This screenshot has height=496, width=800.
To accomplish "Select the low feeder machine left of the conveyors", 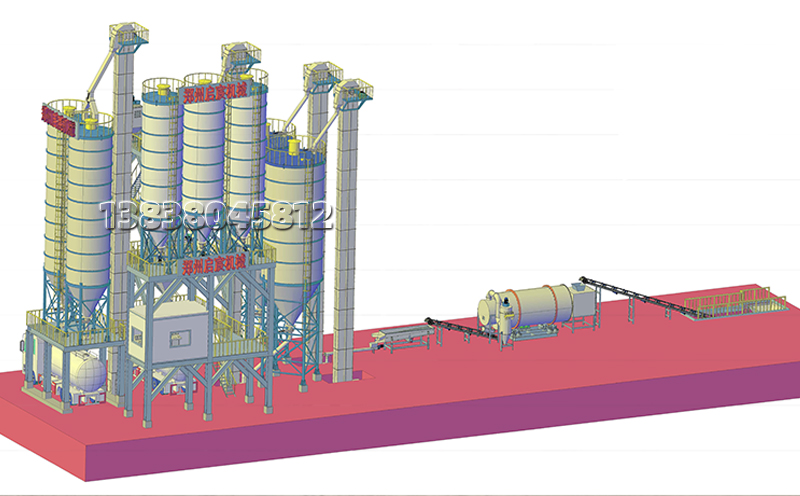I will 395,338.
